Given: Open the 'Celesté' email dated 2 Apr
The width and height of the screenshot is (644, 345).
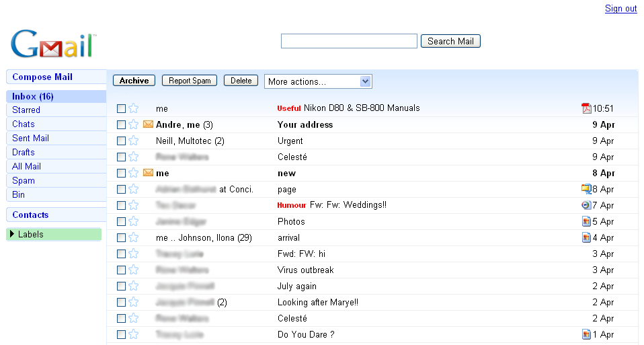Looking at the screenshot, I should 292,318.
